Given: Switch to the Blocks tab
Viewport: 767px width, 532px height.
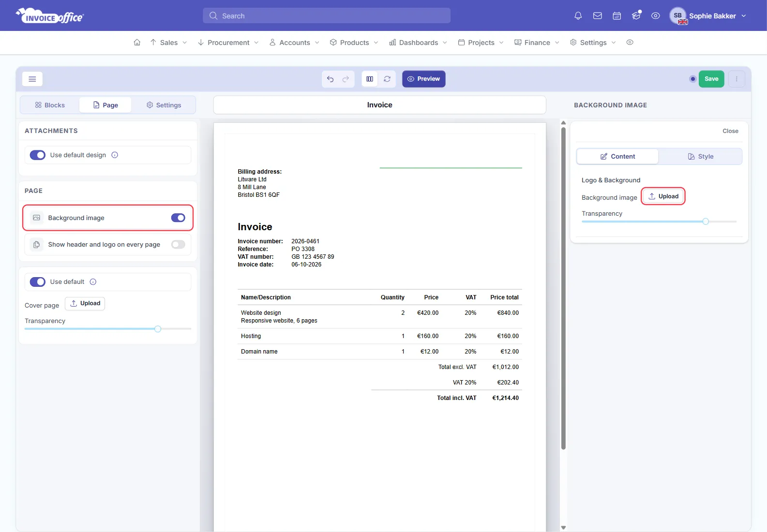Looking at the screenshot, I should (50, 105).
